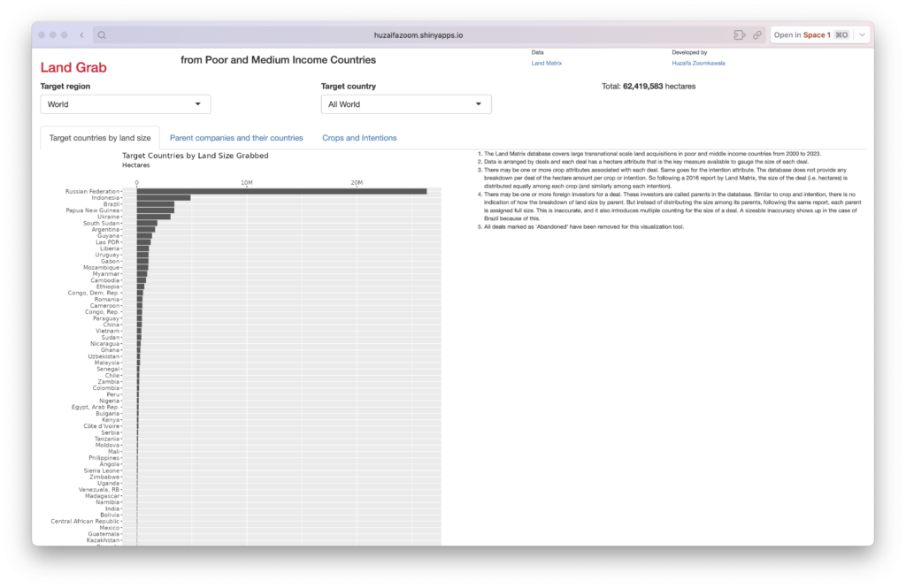Screen dimensions: 906x588
Task: Switch to the Crops and Intentions tab
Action: coord(359,138)
